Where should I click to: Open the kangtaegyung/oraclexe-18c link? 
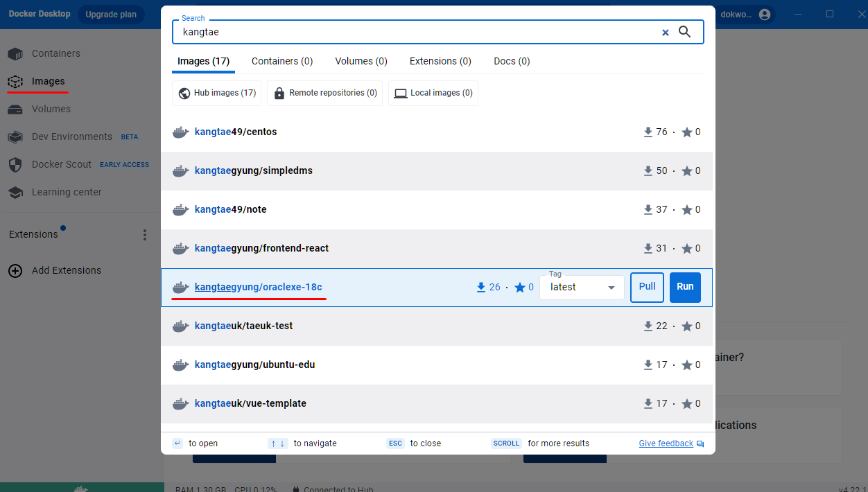259,287
